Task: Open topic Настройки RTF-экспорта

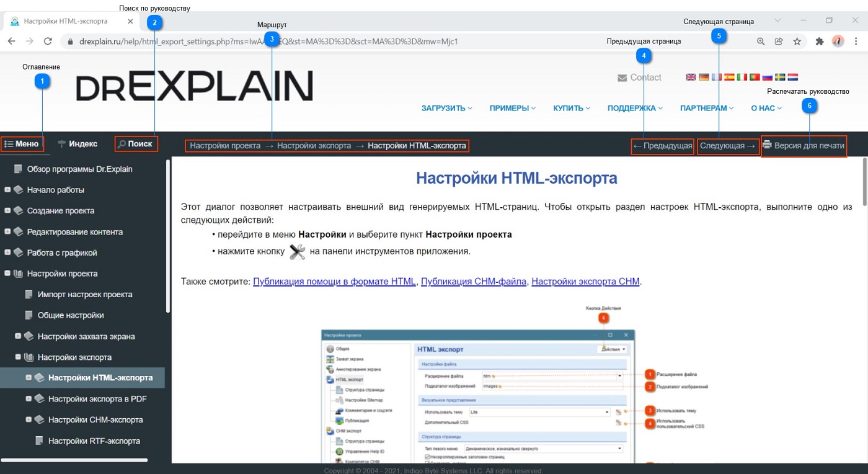Action: (94, 441)
